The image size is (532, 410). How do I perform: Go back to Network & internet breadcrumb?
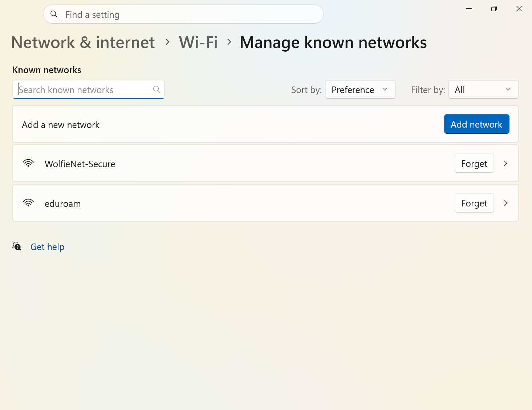(x=83, y=43)
